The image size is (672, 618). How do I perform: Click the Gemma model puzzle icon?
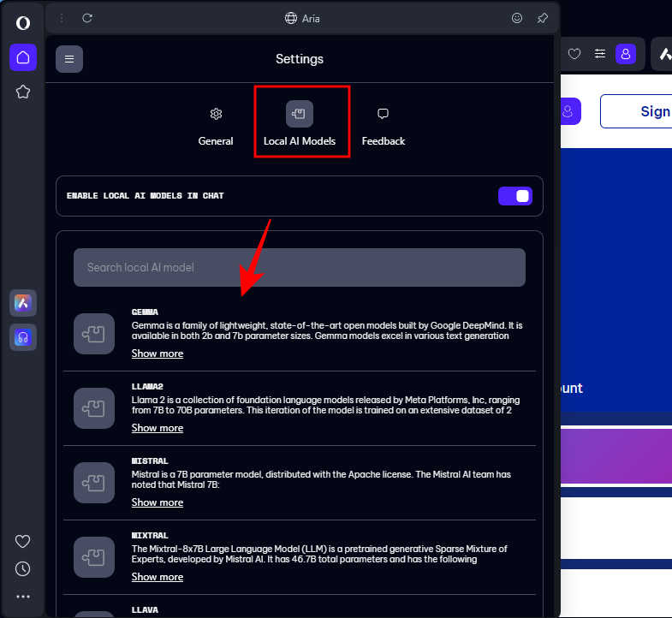point(94,334)
